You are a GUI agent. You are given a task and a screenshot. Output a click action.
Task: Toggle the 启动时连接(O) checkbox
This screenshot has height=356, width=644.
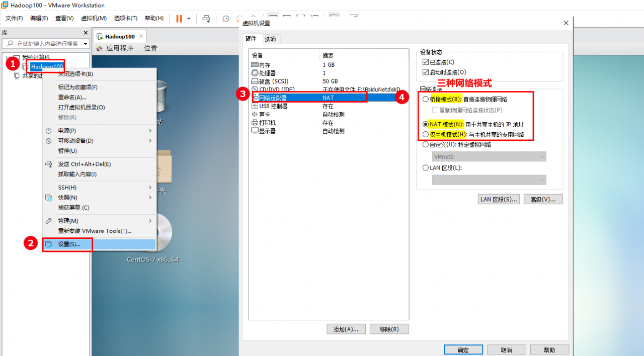tap(426, 72)
